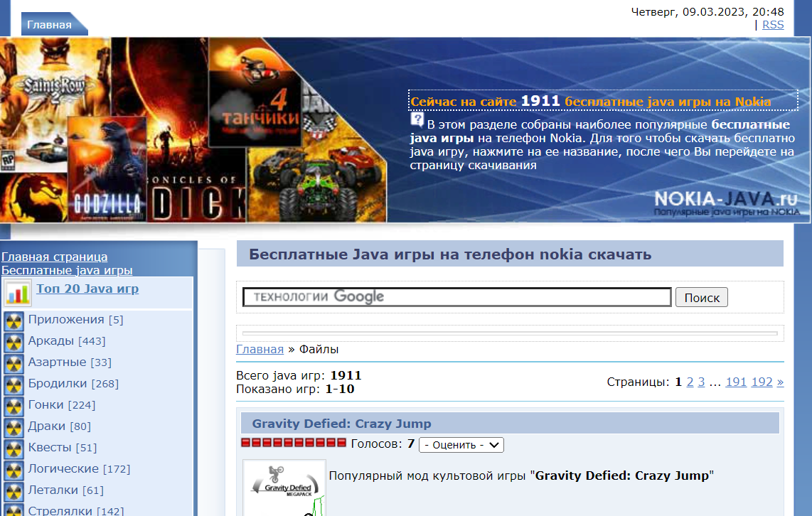
Task: Go to Главная страница in sidebar
Action: coord(54,257)
